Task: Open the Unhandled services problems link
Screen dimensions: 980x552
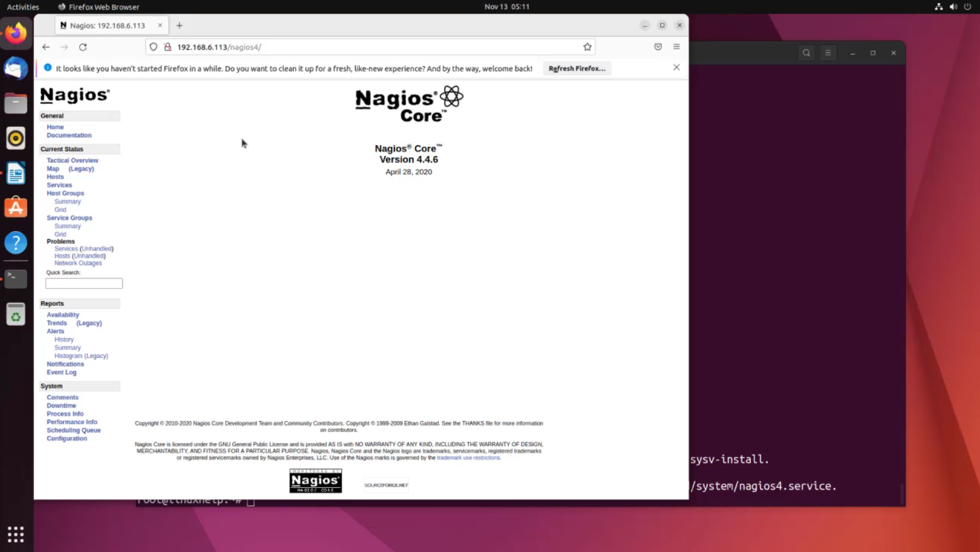Action: [97, 249]
